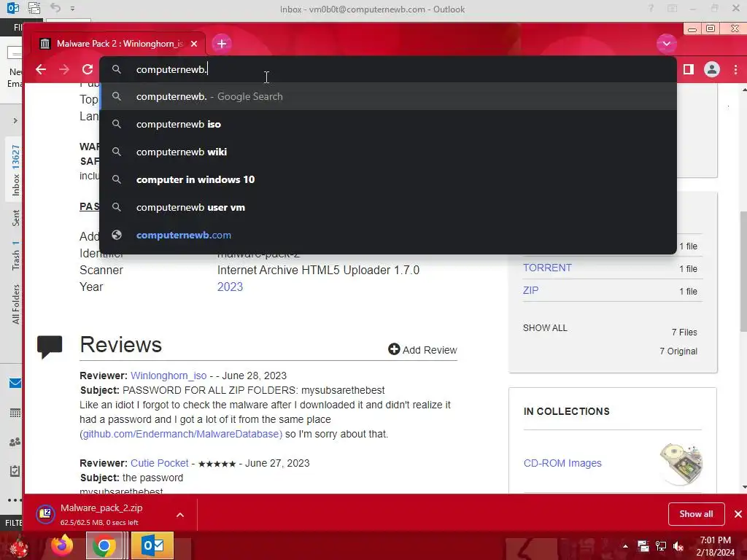Download the ZIP file option
The width and height of the screenshot is (747, 560).
point(531,290)
